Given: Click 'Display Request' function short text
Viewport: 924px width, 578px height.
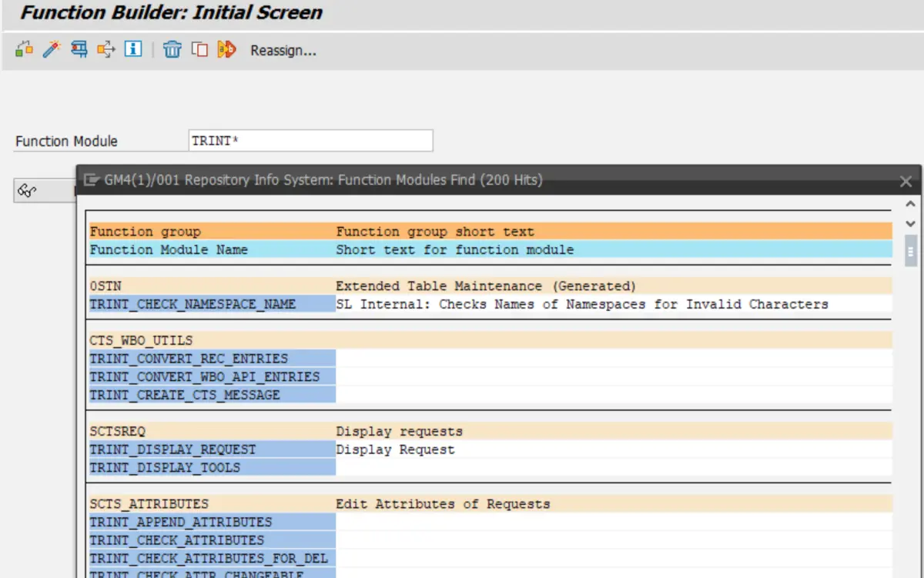Looking at the screenshot, I should click(x=395, y=449).
